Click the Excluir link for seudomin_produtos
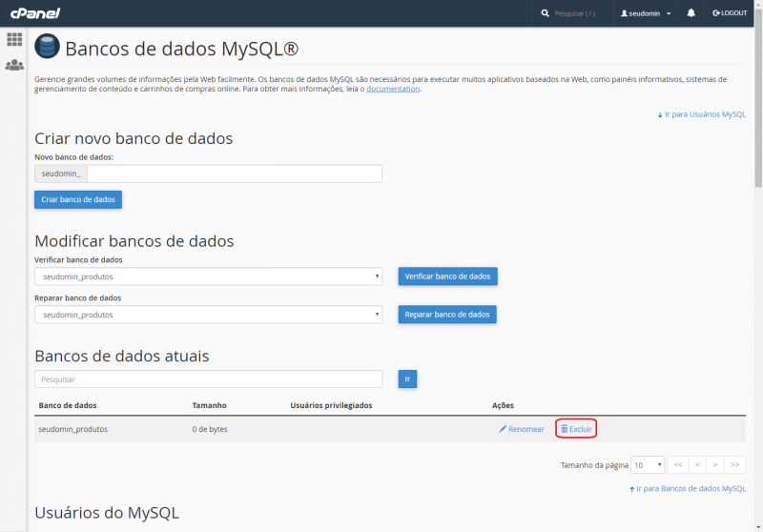The image size is (763, 532). click(x=576, y=429)
